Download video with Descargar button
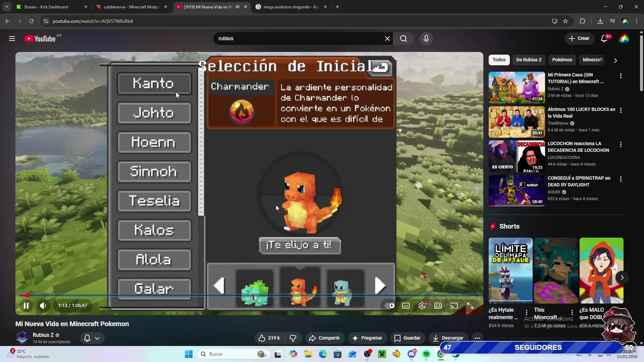The width and height of the screenshot is (644, 362). (447, 338)
